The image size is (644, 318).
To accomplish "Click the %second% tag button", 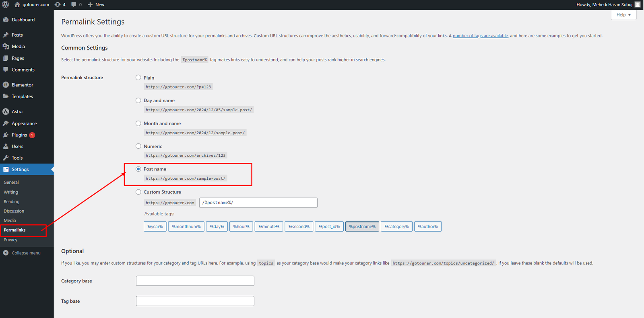I will click(x=299, y=227).
